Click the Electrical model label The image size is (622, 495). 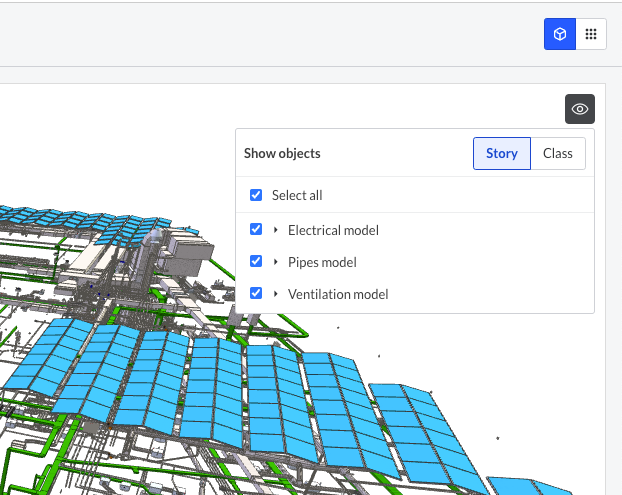pyautogui.click(x=333, y=230)
